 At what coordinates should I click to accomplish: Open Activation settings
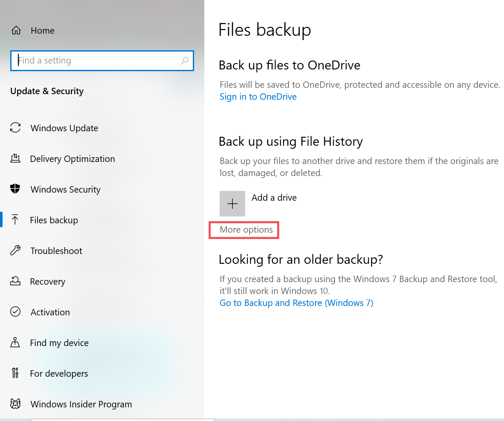[50, 312]
